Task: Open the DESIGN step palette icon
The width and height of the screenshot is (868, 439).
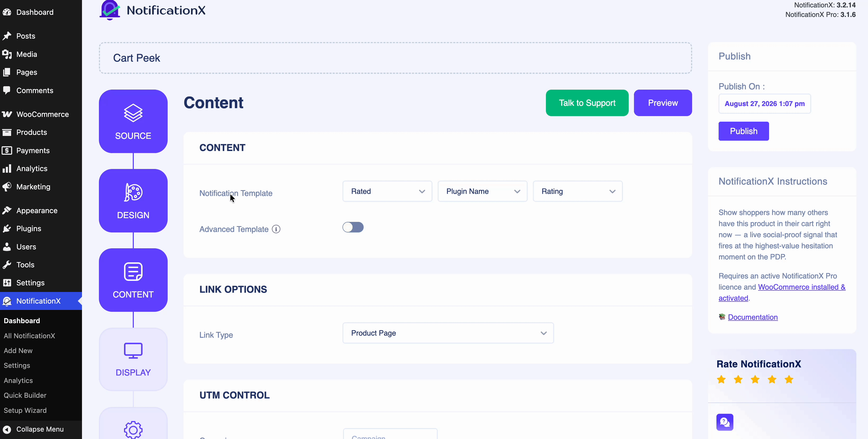Action: click(133, 192)
